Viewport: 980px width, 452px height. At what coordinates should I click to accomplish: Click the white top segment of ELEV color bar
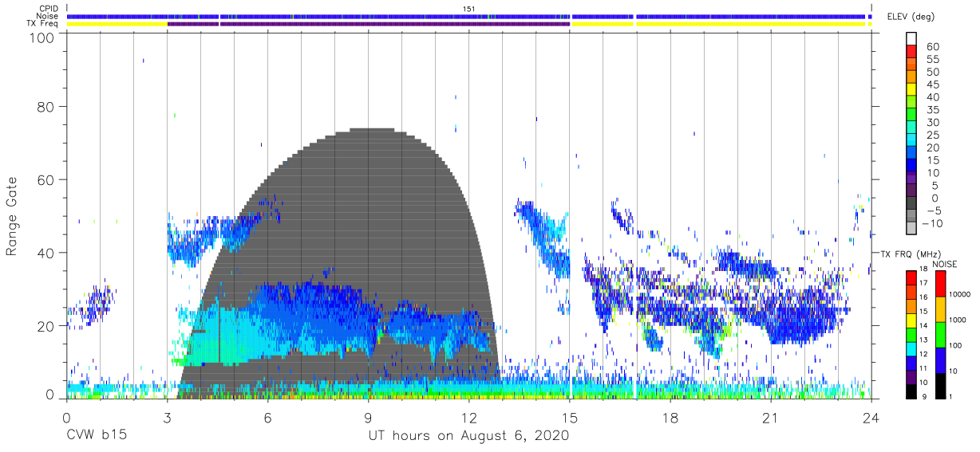point(911,38)
